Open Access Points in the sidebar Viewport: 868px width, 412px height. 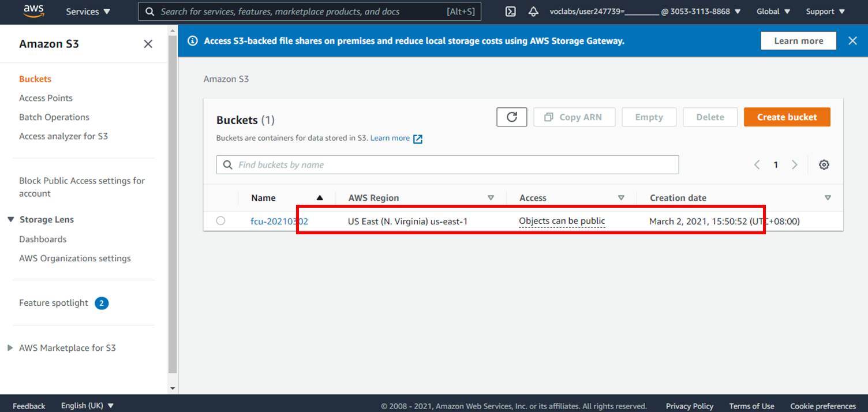click(46, 98)
